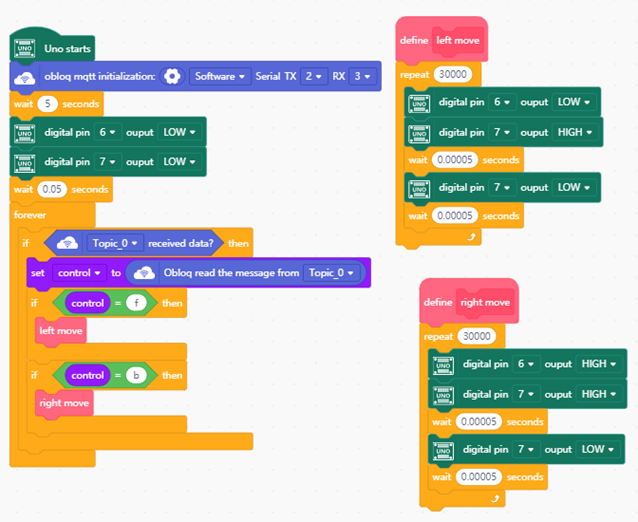Viewport: 638px width, 522px height.
Task: Open the HIGH dropdown on left move pin 7
Action: (x=574, y=132)
